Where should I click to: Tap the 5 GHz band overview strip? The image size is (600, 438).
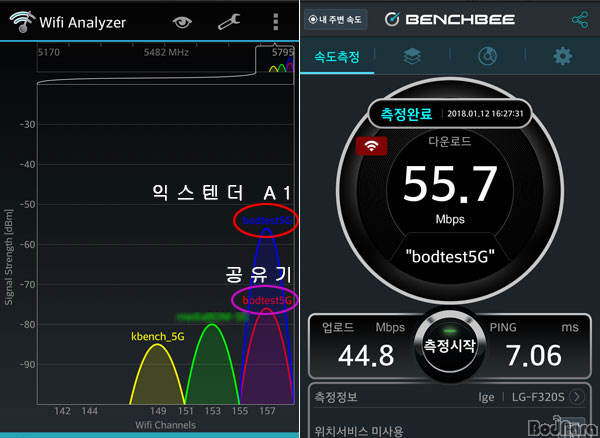point(165,59)
